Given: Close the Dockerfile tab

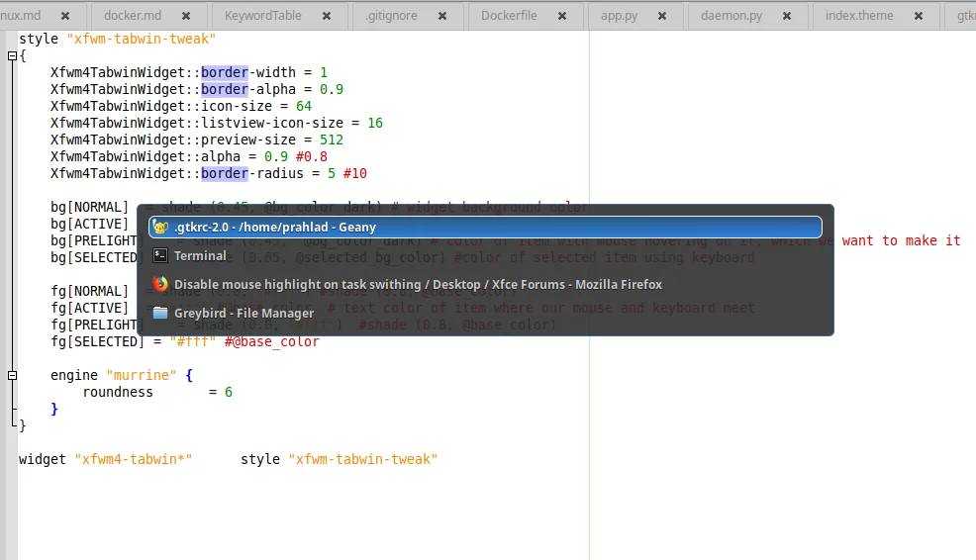Looking at the screenshot, I should (562, 16).
